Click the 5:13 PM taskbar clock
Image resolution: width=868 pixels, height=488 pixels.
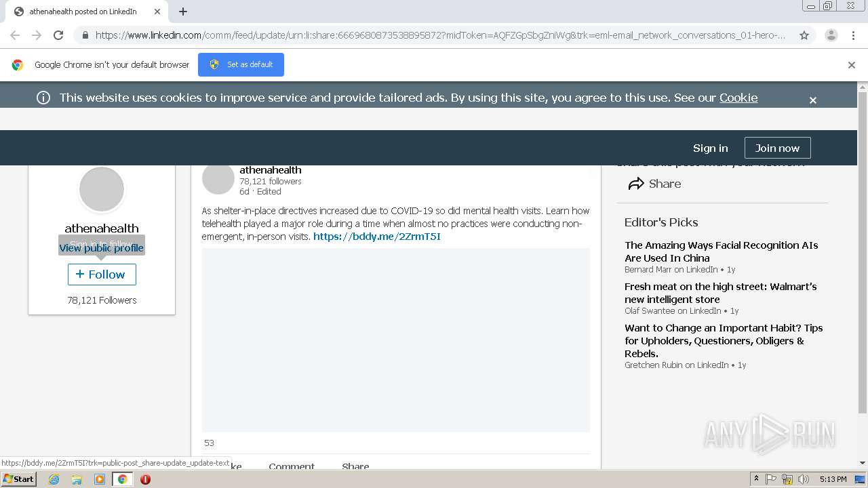click(833, 479)
